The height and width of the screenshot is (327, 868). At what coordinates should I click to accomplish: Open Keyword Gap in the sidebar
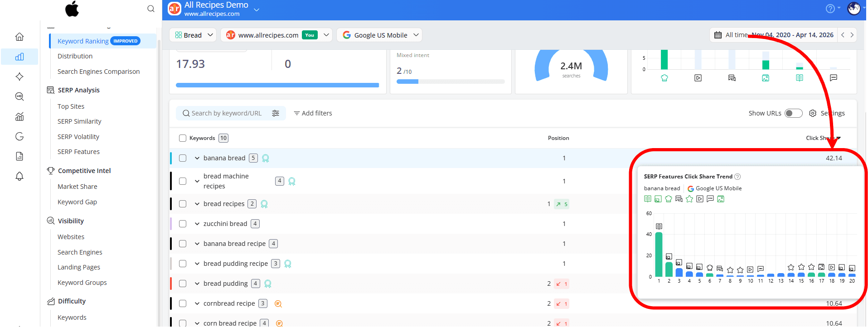[x=77, y=202]
